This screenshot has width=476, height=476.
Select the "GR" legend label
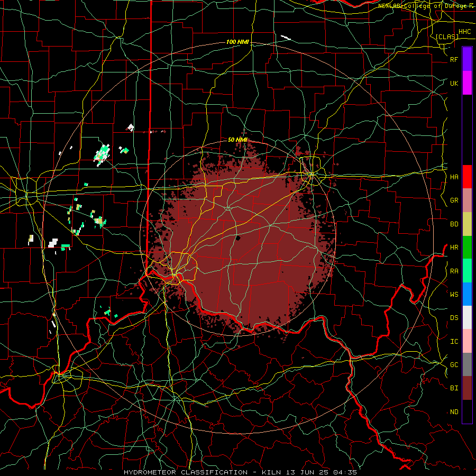(454, 200)
